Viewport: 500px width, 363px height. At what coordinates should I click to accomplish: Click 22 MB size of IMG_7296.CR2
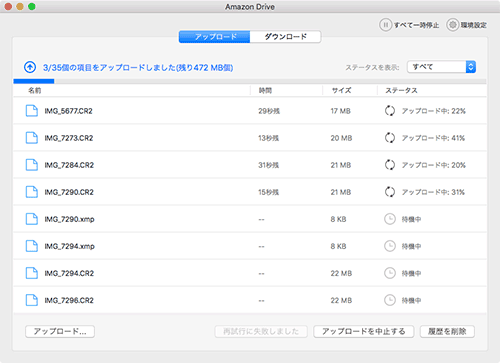pyautogui.click(x=341, y=300)
